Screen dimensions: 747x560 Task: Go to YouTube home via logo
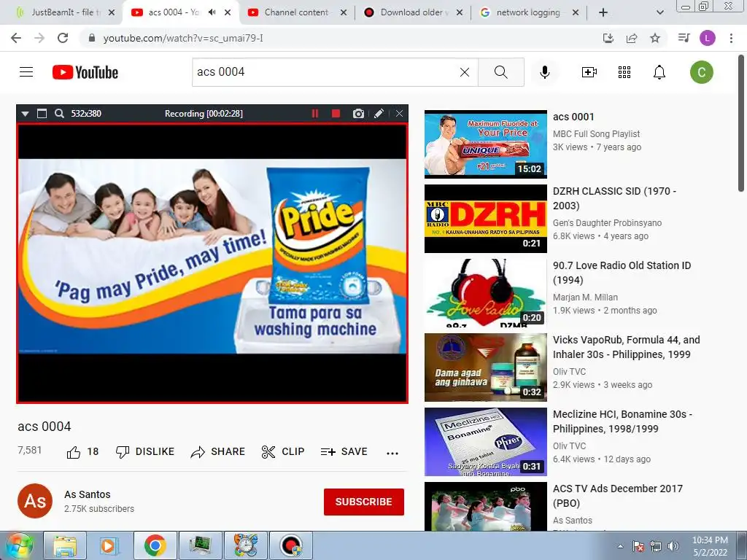tap(85, 72)
